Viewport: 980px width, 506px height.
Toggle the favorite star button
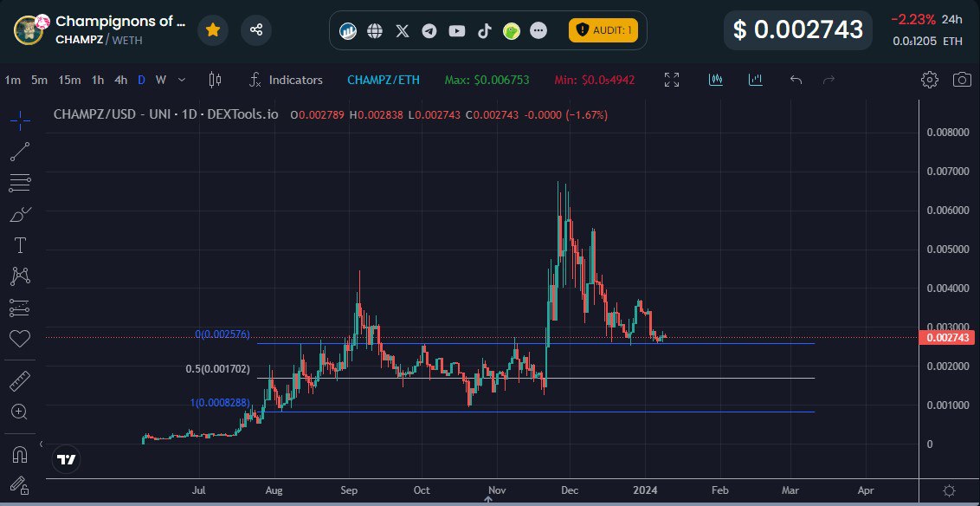point(213,29)
